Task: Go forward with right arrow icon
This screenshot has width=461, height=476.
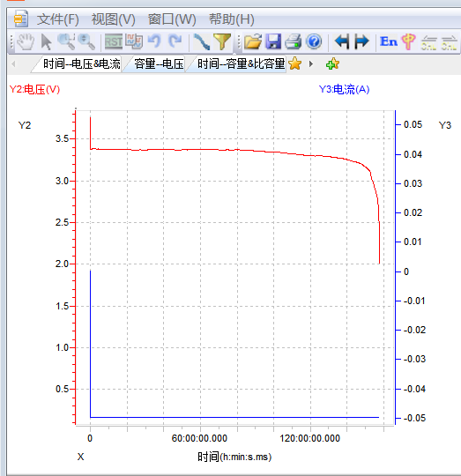Action: [361, 41]
